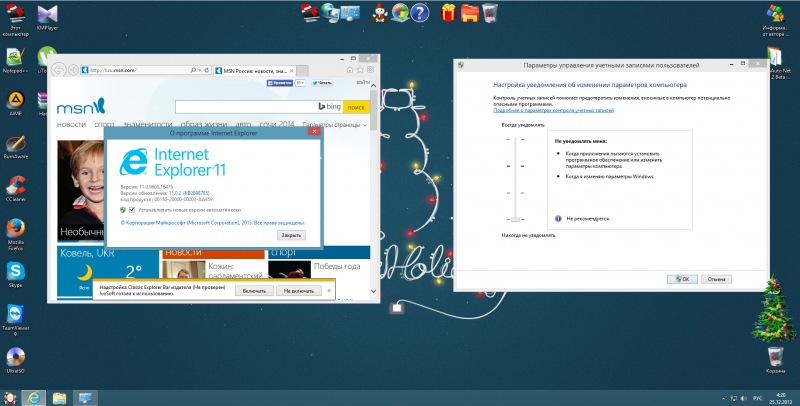Show hidden tray icons arrow
800x406 pixels.
coord(723,398)
